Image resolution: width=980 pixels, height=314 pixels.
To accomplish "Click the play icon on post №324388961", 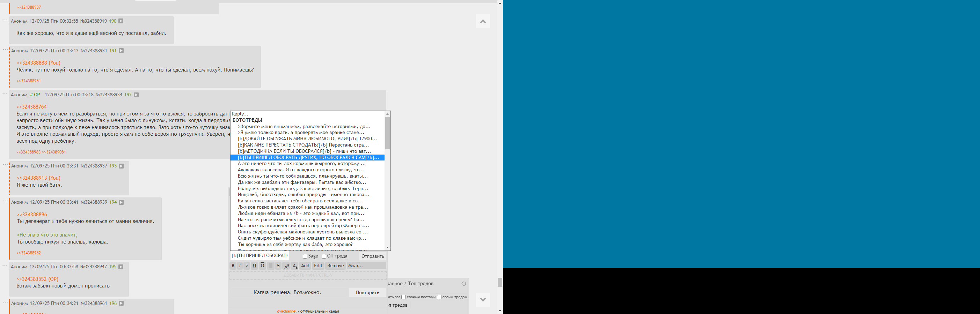I will (121, 303).
